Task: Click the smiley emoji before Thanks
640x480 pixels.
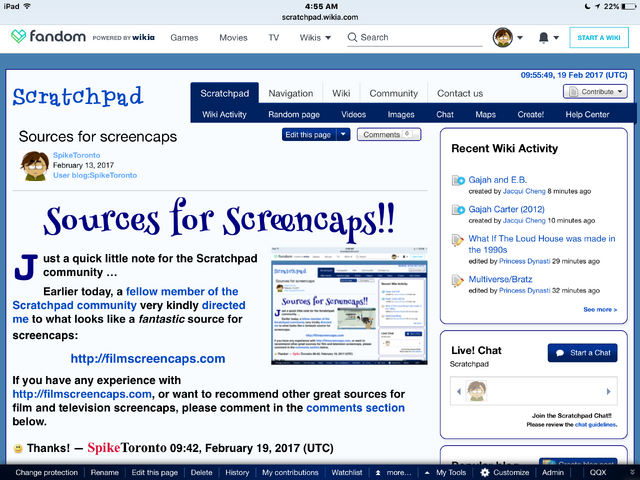Action: pyautogui.click(x=18, y=448)
